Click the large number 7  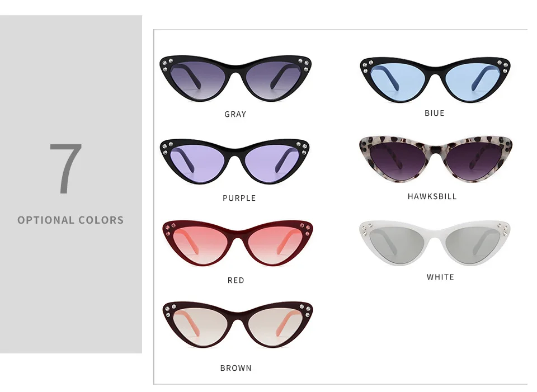66,168
